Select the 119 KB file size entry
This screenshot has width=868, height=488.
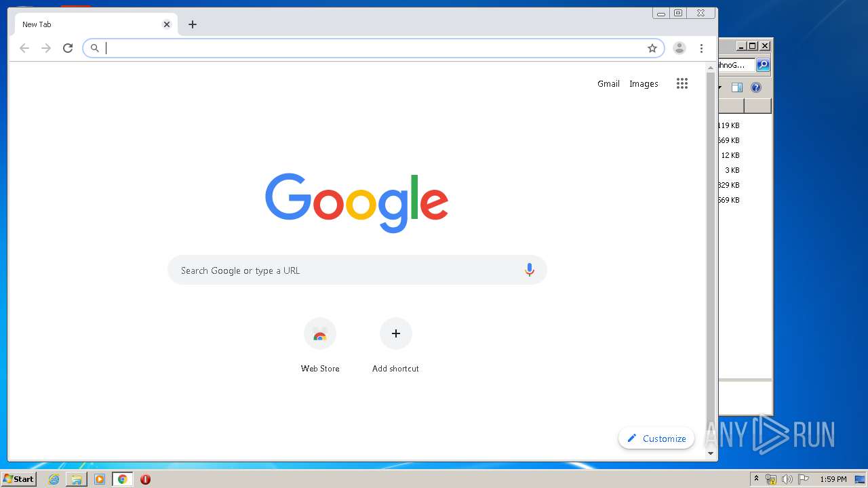click(729, 125)
